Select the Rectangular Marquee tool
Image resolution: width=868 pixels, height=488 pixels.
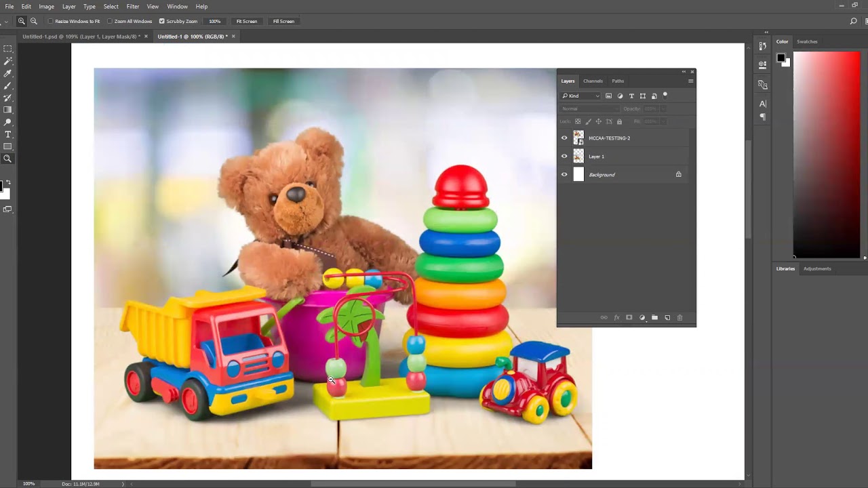pos(7,49)
